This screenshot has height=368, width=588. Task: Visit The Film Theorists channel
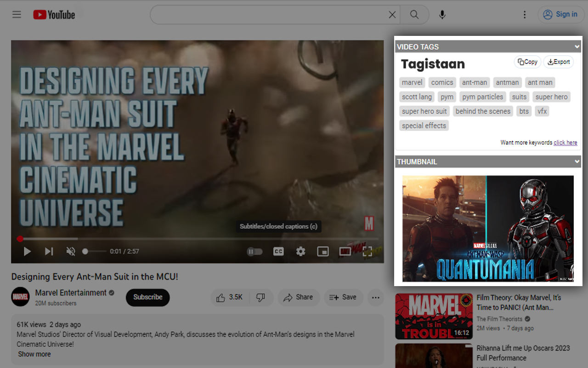pyautogui.click(x=499, y=319)
